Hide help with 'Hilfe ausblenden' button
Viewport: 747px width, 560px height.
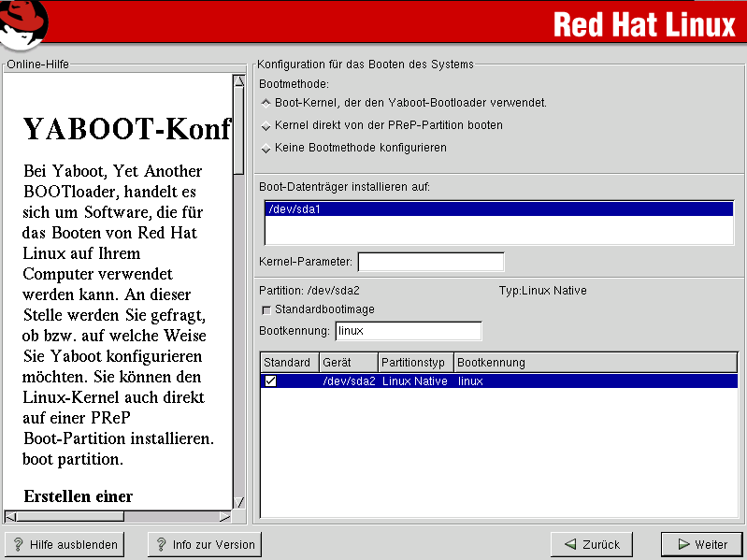(x=65, y=544)
